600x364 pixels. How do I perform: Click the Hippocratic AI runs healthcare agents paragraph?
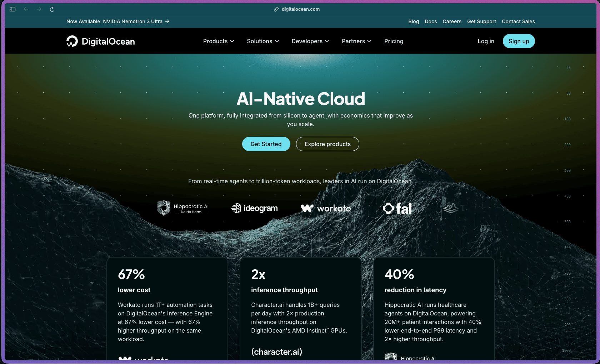coord(432,322)
